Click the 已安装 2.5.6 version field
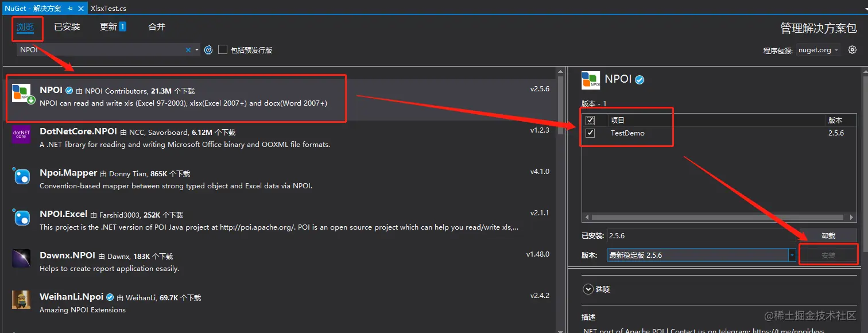 (x=702, y=235)
